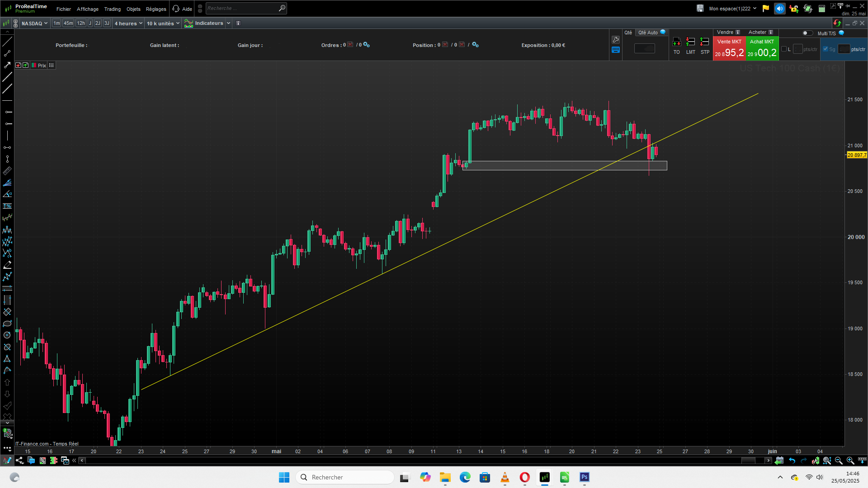Uncheck the Sg pts/ctr checkbox
Screen dimensions: 868x488
coord(826,49)
